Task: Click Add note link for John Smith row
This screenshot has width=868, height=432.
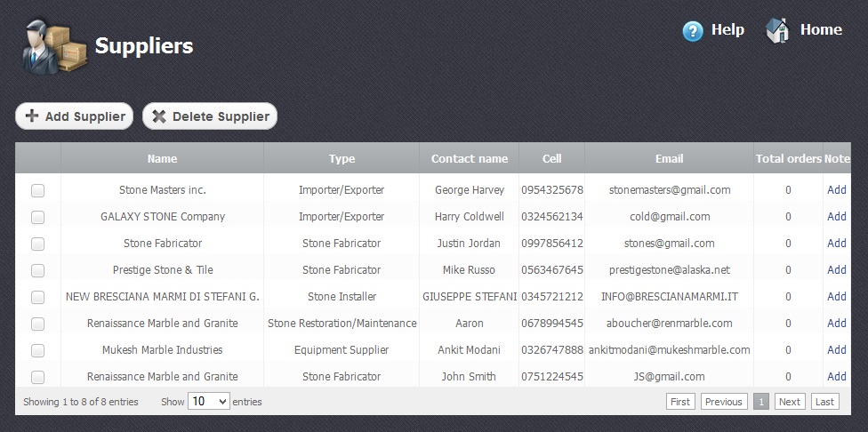Action: [x=836, y=377]
